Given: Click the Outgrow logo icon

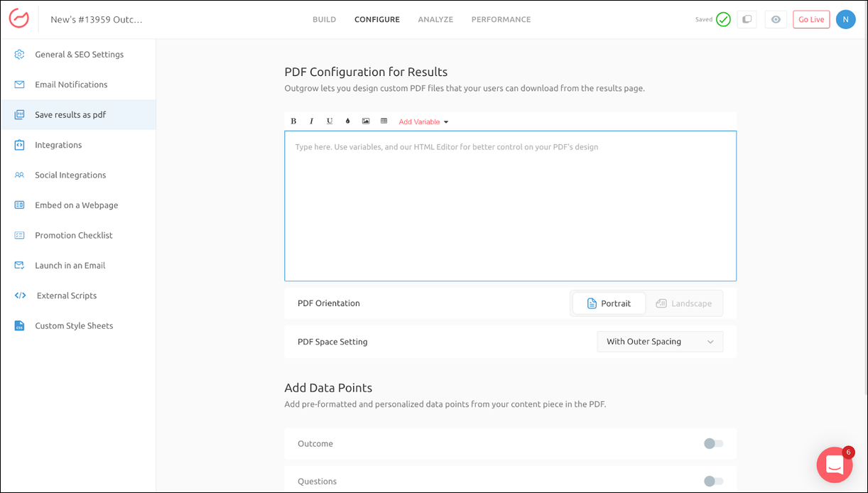Looking at the screenshot, I should pos(19,19).
